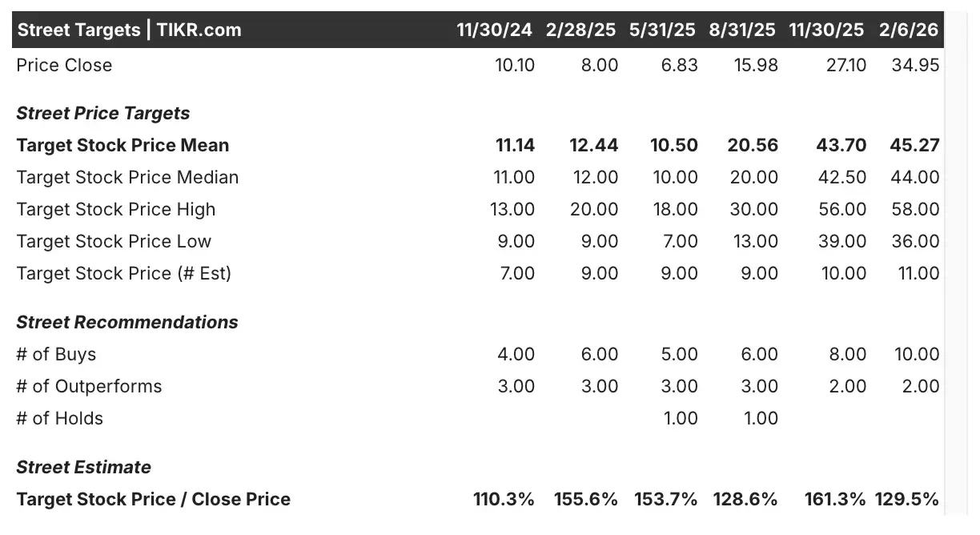
Task: Click the Target Stock Price Mean label
Action: [122, 145]
